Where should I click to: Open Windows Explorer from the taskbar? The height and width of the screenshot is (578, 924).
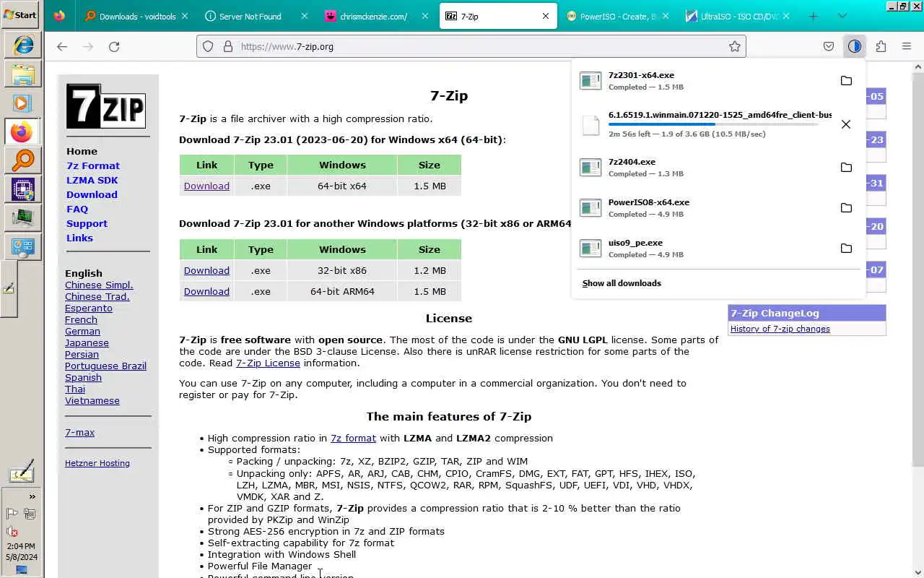click(x=22, y=74)
